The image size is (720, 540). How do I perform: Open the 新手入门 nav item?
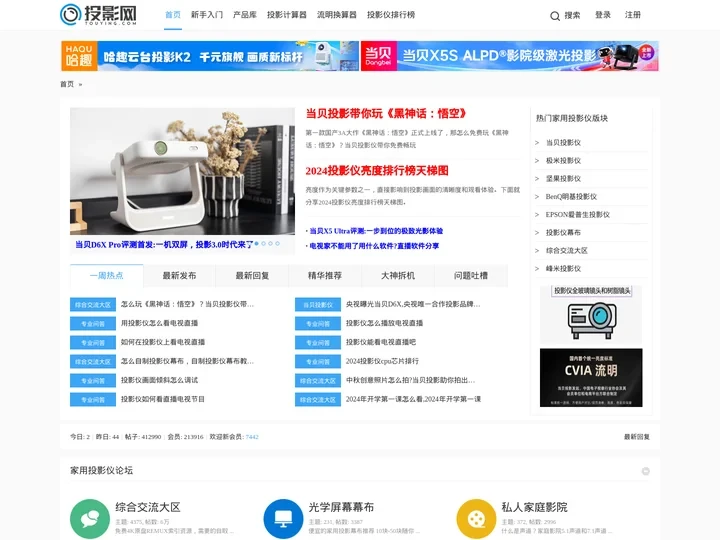[207, 15]
